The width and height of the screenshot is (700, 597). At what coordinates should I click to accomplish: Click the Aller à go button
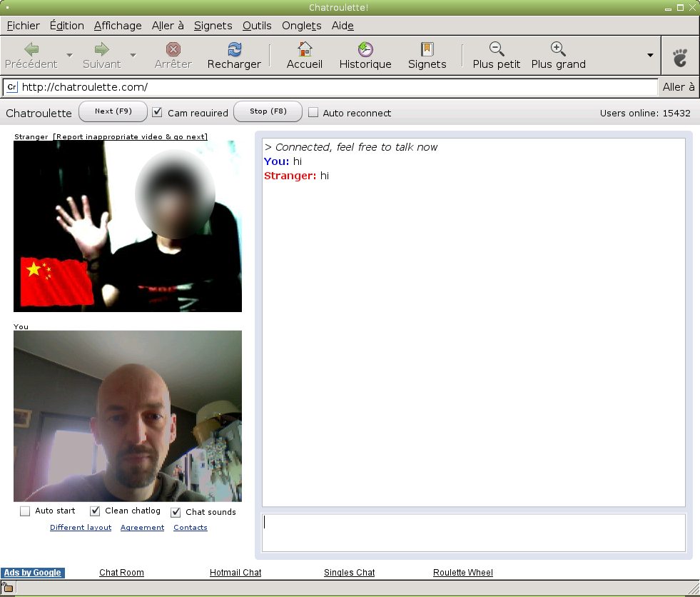point(679,87)
